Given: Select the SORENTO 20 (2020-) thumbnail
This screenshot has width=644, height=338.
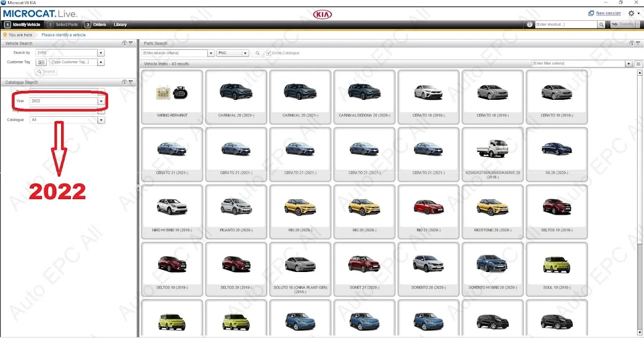Looking at the screenshot, I should [428, 269].
